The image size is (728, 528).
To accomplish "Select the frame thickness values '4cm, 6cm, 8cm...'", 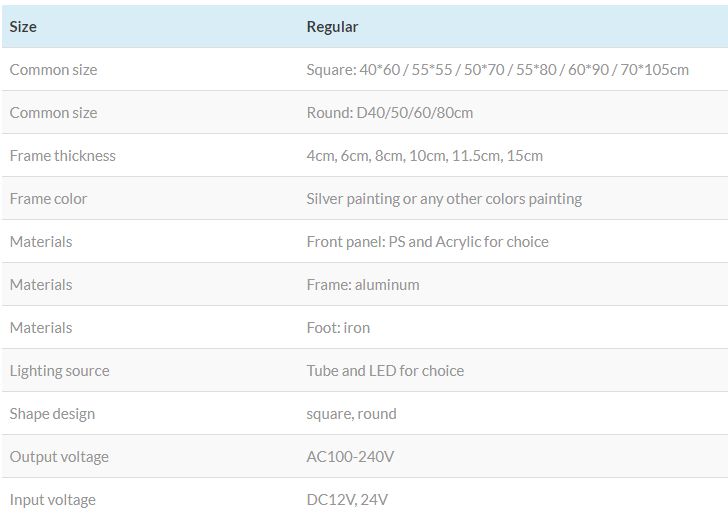I will coord(424,156).
